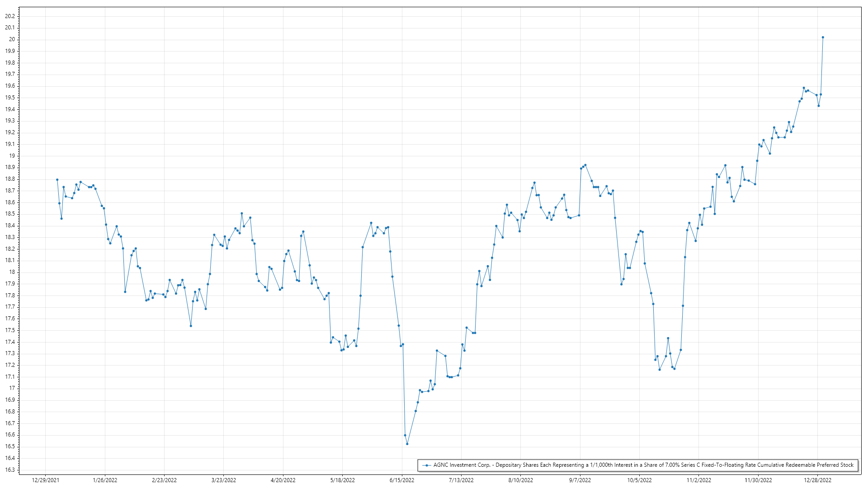Select the 12/29/2021 x-axis date label

click(x=45, y=480)
